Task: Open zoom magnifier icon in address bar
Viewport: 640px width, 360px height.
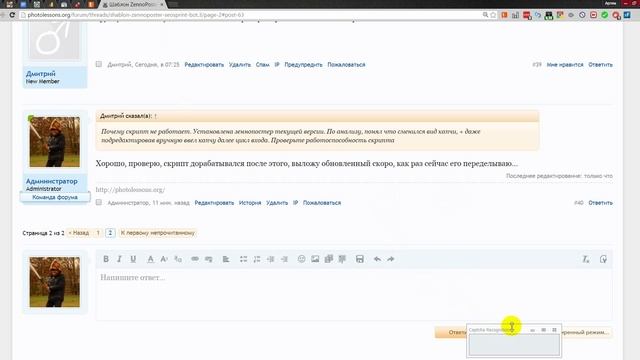Action: pos(485,15)
